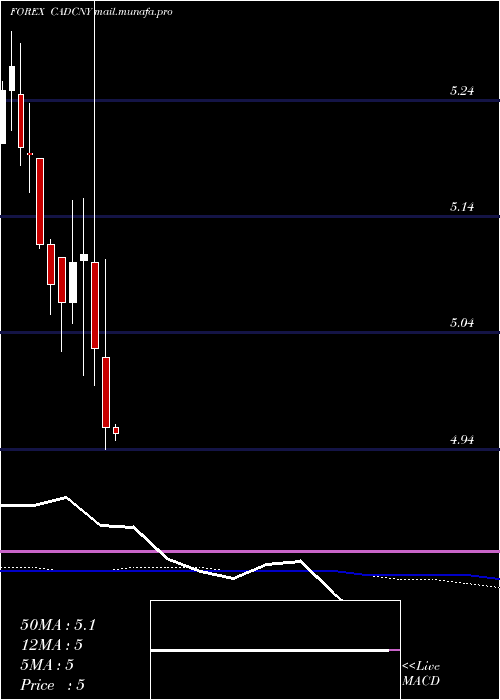Click the 50MA : 5.1 readout
Screen dimensions: 500x700
coord(58,625)
